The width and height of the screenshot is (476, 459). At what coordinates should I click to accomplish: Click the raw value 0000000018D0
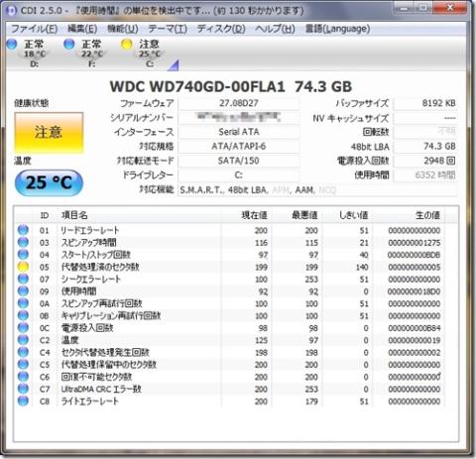pos(415,291)
